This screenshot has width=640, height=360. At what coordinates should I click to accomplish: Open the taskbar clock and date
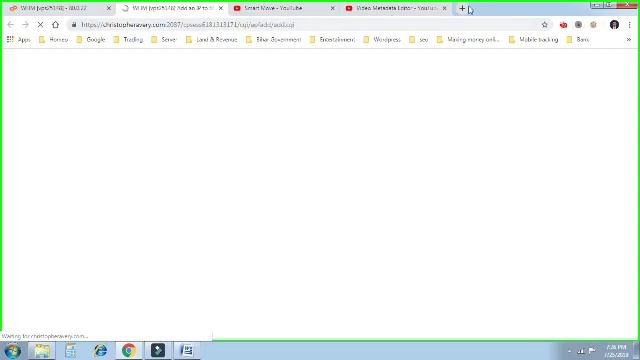point(616,351)
